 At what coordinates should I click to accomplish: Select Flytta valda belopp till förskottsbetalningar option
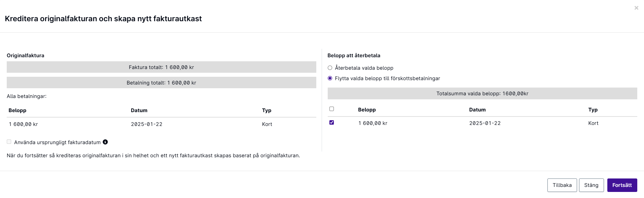330,78
